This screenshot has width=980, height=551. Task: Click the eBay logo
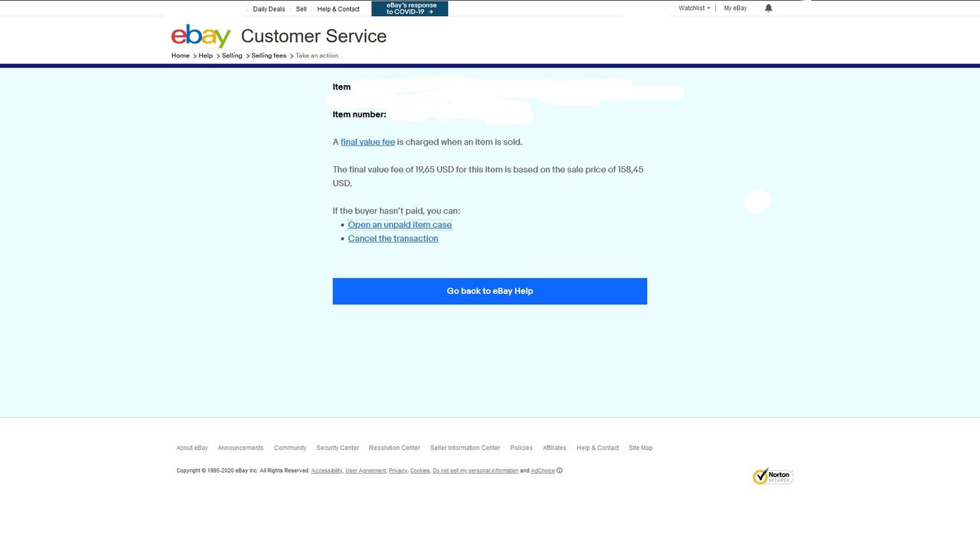coord(201,36)
